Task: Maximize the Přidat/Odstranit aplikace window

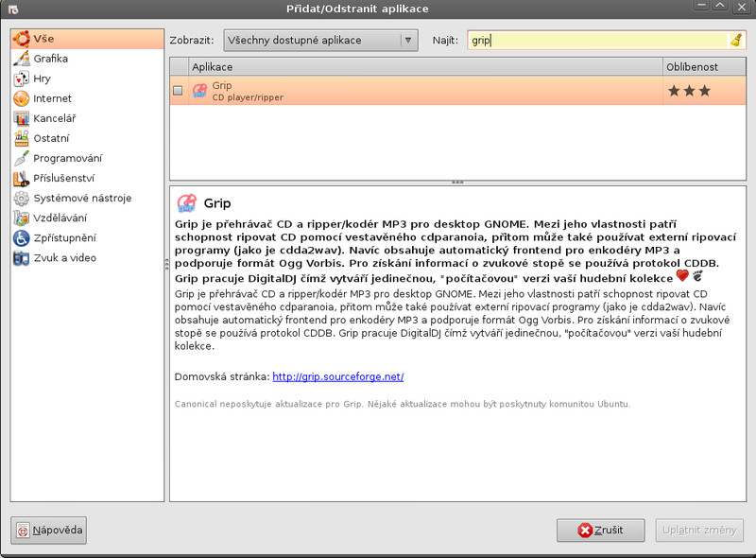Action: pos(720,7)
